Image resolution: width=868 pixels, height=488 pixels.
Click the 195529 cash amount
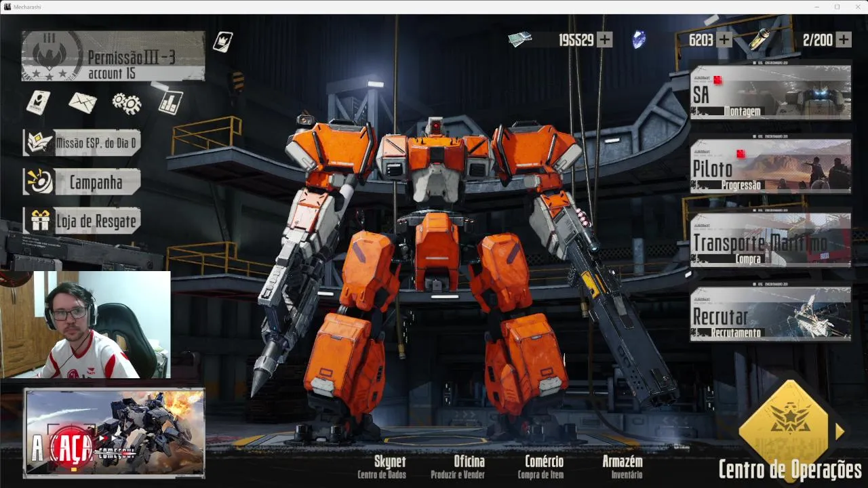[576, 40]
